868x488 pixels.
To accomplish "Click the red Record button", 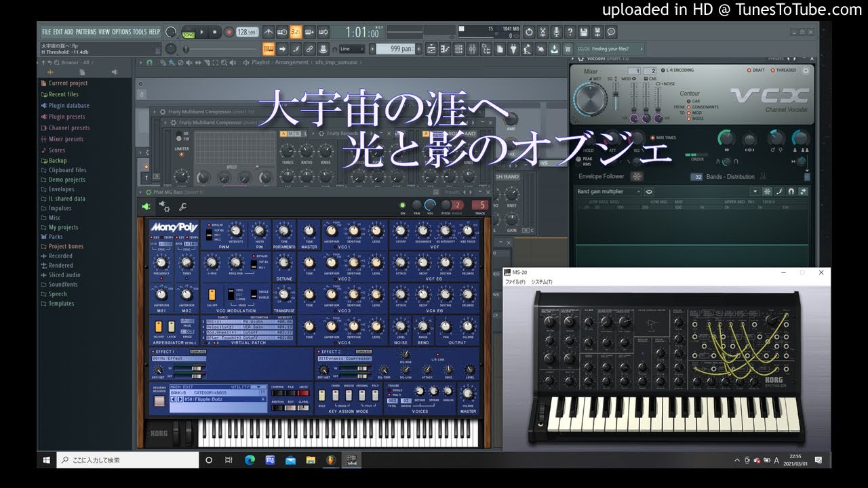I will pyautogui.click(x=229, y=32).
